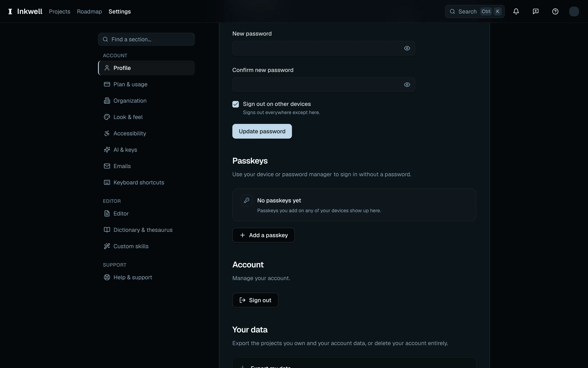This screenshot has height=368, width=588.
Task: Open Dictionary & thesaurus settings
Action: coord(146,230)
